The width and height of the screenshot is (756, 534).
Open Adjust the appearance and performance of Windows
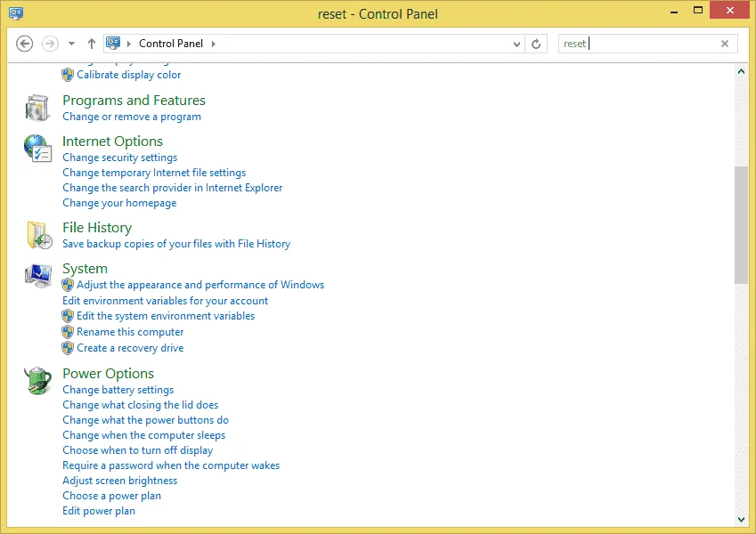click(x=200, y=285)
